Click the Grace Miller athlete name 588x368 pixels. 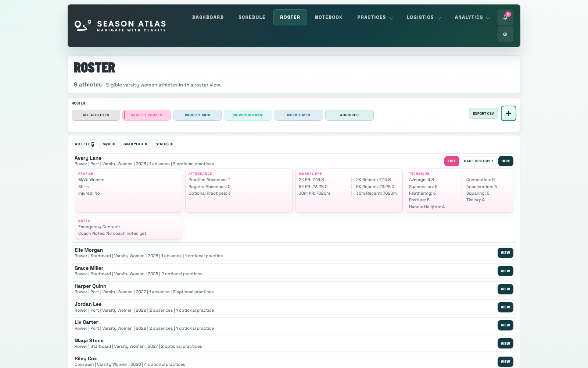(x=89, y=268)
